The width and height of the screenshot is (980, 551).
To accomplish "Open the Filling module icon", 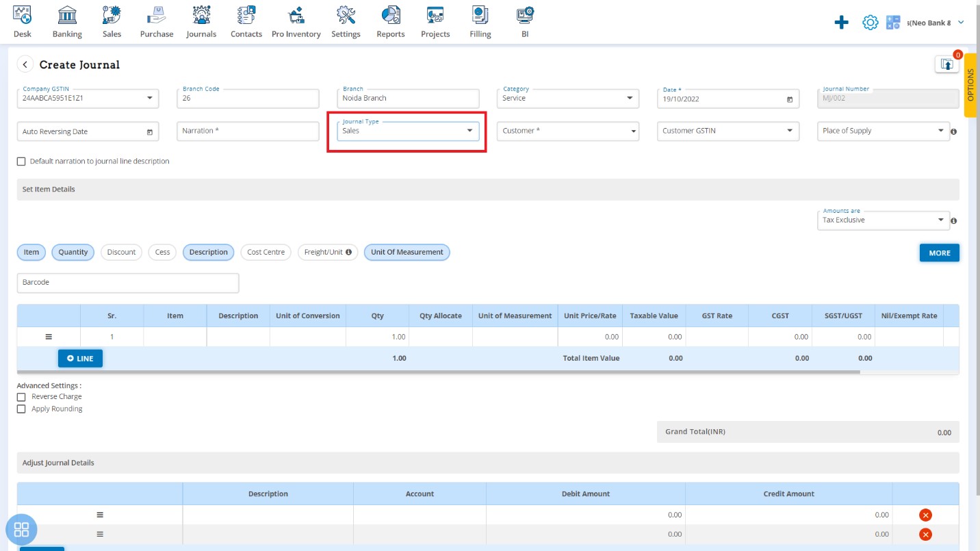I will (480, 14).
